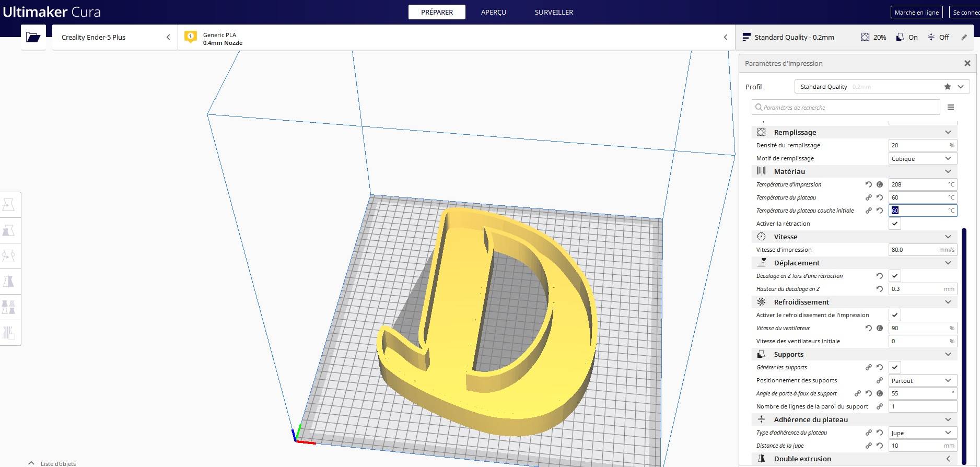Collapse the Déplacement section
The height and width of the screenshot is (467, 980).
(855, 263)
